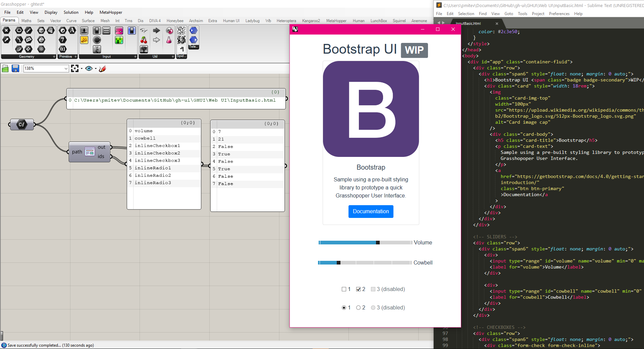Select the C:/ file path parameter
This screenshot has height=349, width=644.
click(22, 124)
